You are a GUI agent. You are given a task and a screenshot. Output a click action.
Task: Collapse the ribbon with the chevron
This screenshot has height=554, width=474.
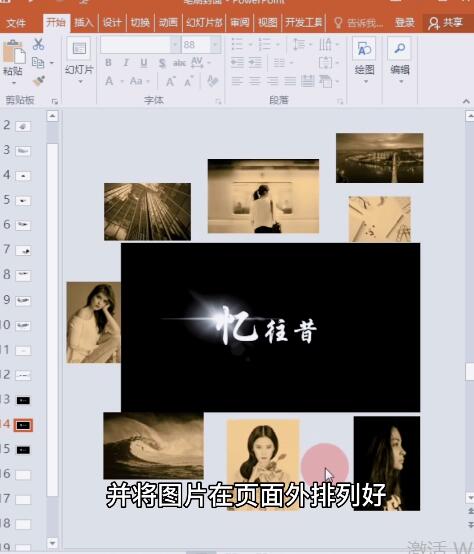(x=466, y=101)
